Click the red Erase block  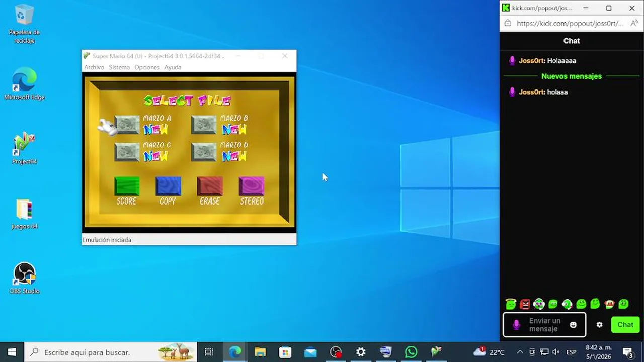[210, 186]
